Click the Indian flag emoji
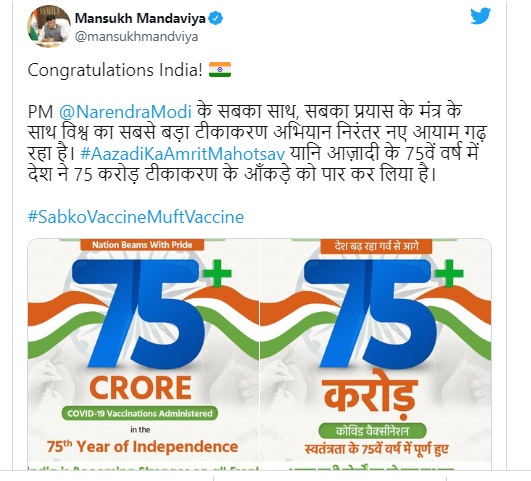The width and height of the screenshot is (531, 481). pos(220,69)
